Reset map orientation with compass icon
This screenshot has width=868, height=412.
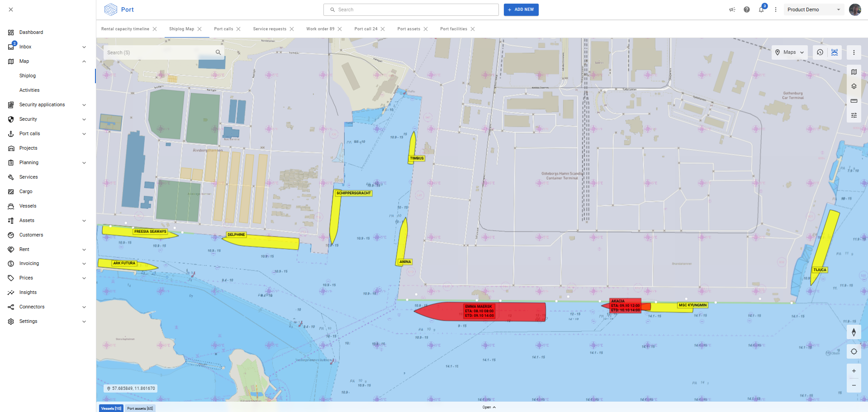pyautogui.click(x=854, y=332)
